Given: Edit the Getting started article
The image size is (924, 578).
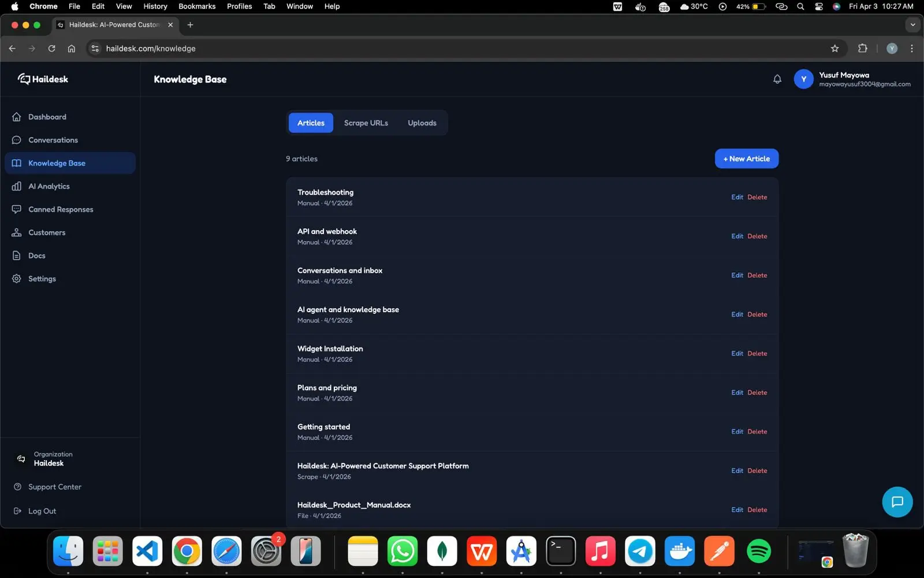Looking at the screenshot, I should tap(737, 432).
